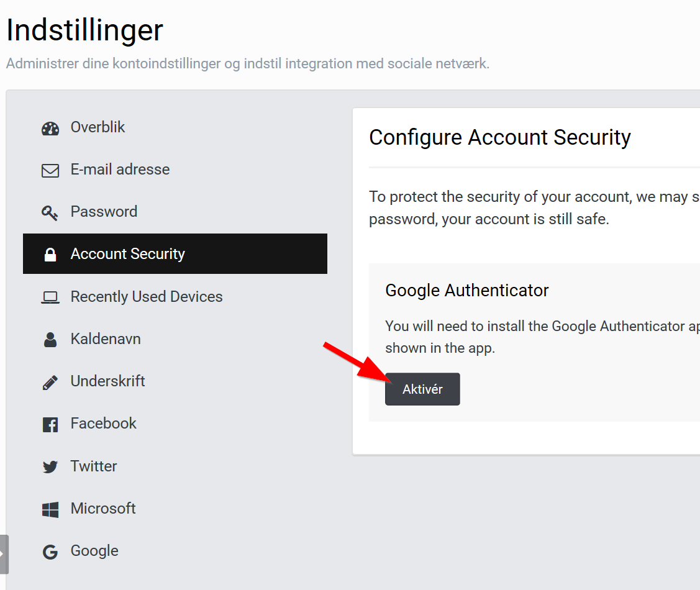Click the Google G logo icon
Image resolution: width=700 pixels, height=590 pixels.
[x=50, y=551]
